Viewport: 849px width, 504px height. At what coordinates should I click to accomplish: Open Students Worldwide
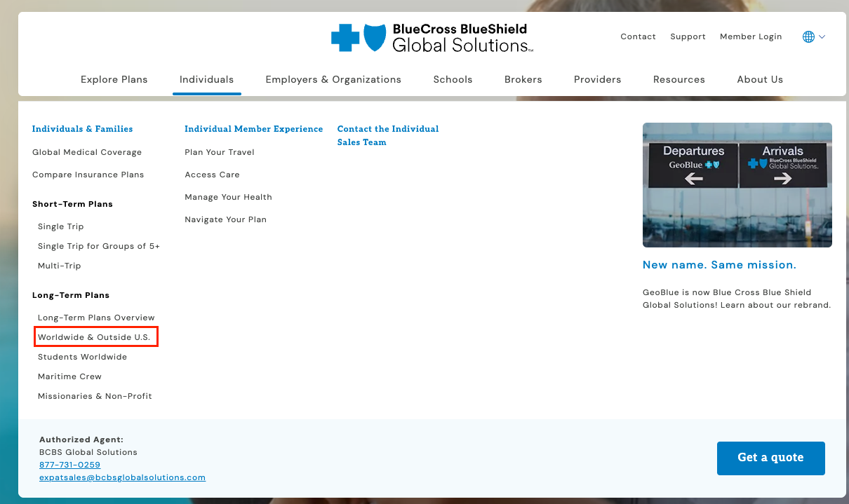click(x=83, y=357)
